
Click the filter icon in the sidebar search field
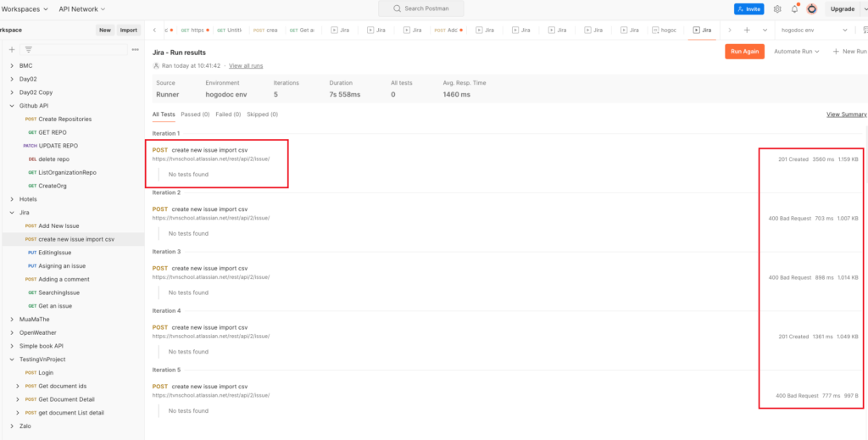pyautogui.click(x=28, y=50)
